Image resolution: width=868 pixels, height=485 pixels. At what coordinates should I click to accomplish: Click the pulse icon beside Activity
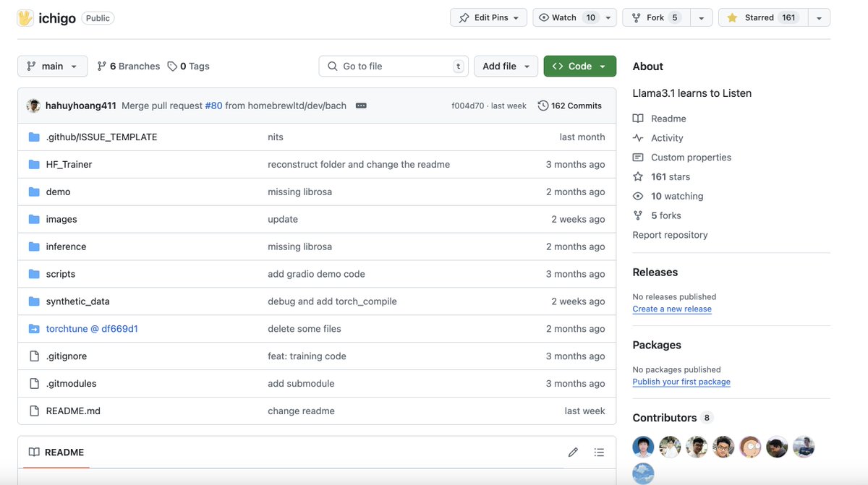(x=638, y=138)
